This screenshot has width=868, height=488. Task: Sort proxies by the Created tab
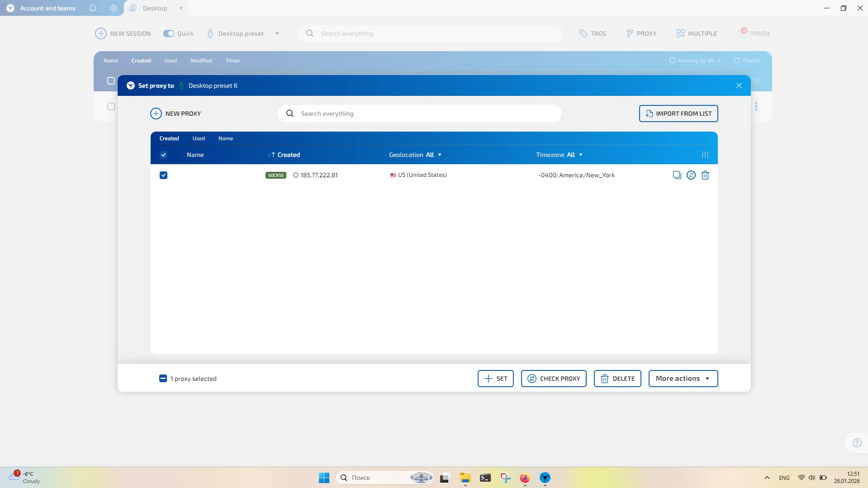pos(169,138)
